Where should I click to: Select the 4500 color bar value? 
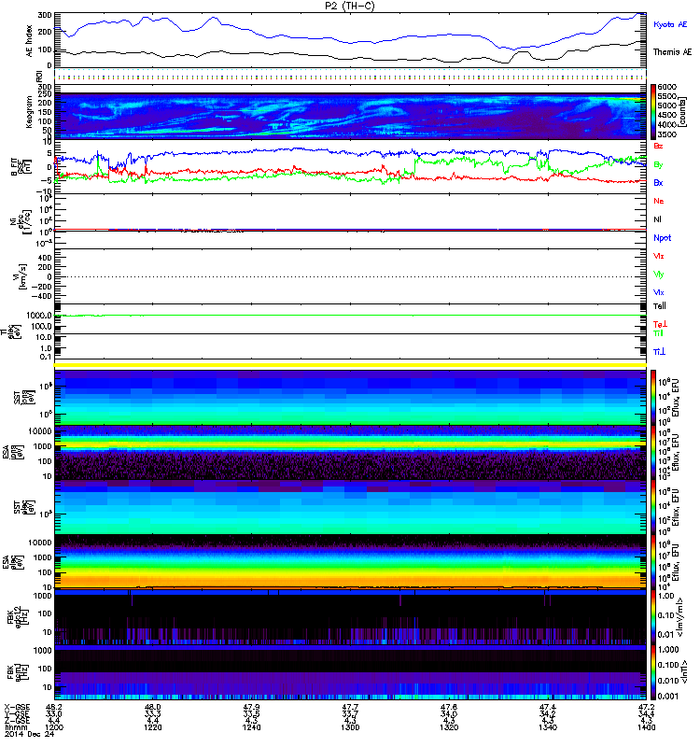click(667, 115)
